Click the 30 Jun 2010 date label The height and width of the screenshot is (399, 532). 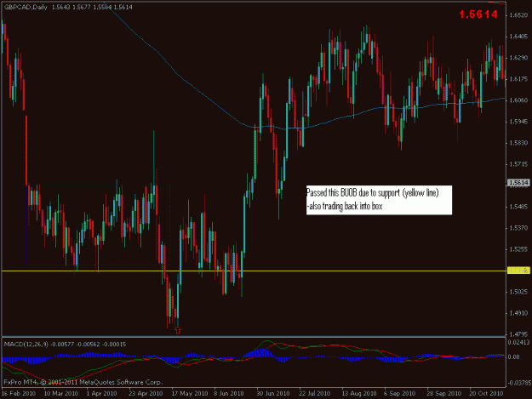273,393
